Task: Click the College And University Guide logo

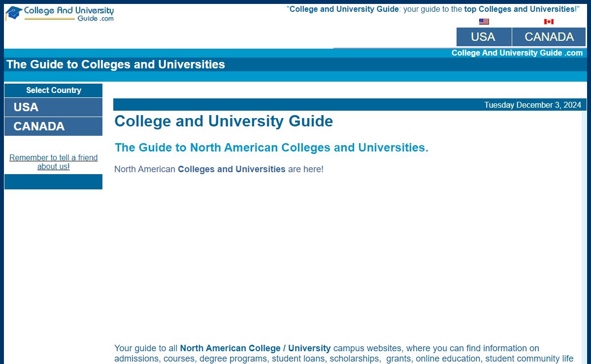Action: coord(60,13)
